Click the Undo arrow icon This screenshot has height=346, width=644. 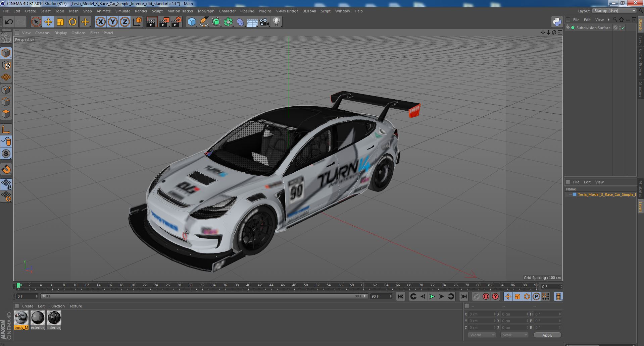tap(9, 22)
